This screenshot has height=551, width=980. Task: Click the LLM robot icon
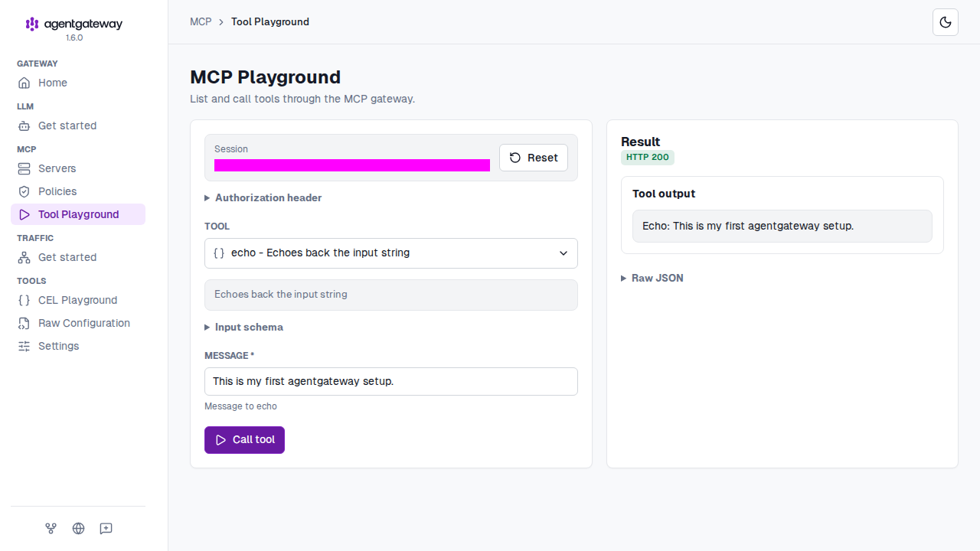24,126
